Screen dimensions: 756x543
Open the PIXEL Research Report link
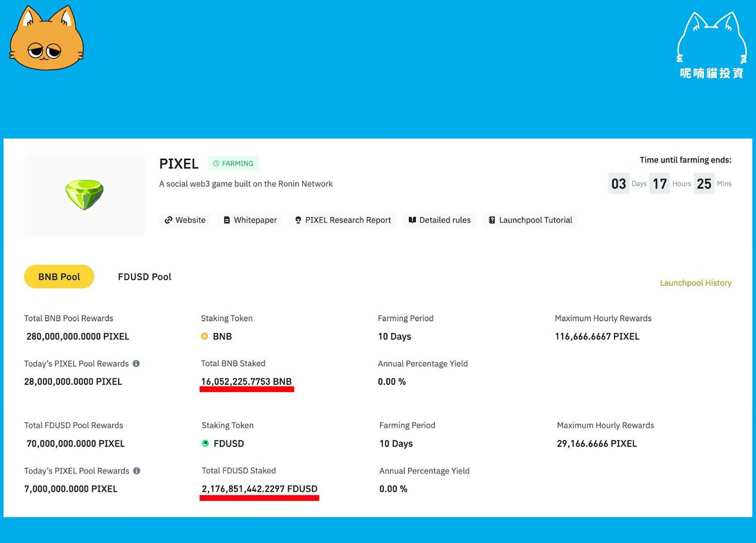343,220
